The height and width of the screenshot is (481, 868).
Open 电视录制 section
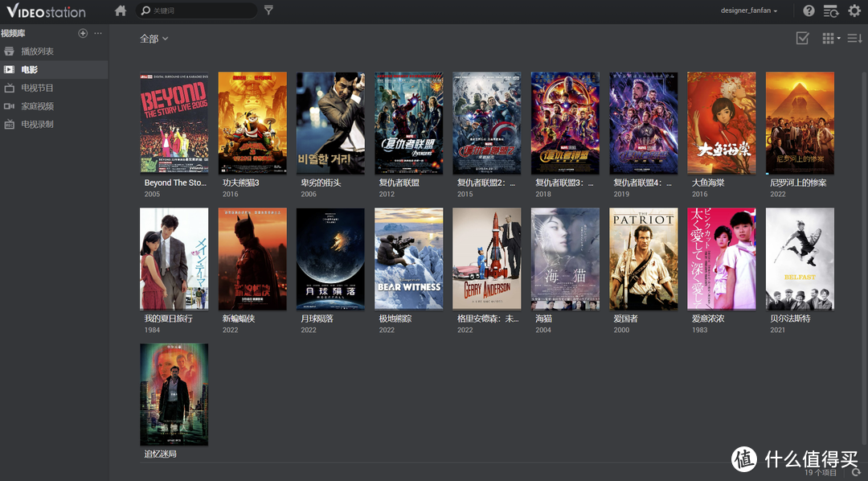[37, 125]
